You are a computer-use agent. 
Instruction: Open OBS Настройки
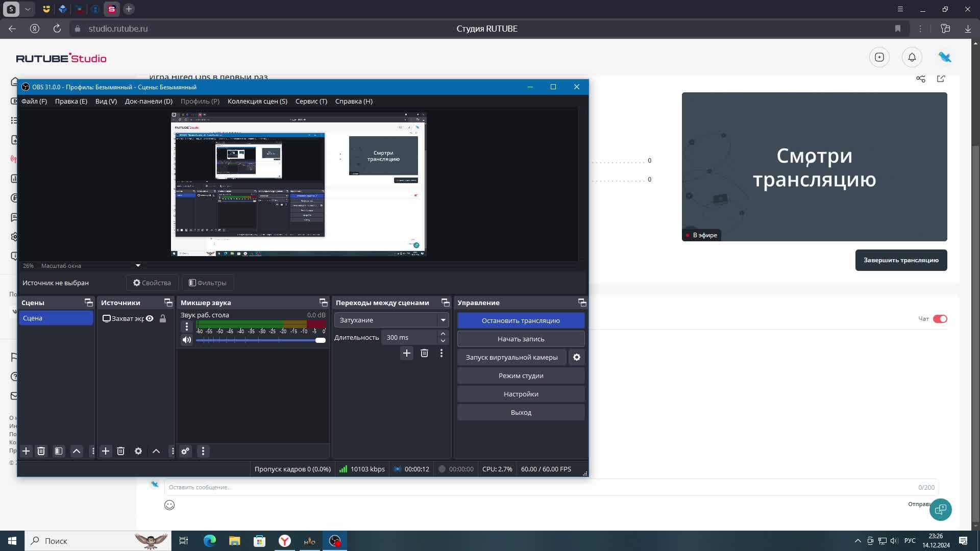coord(521,394)
